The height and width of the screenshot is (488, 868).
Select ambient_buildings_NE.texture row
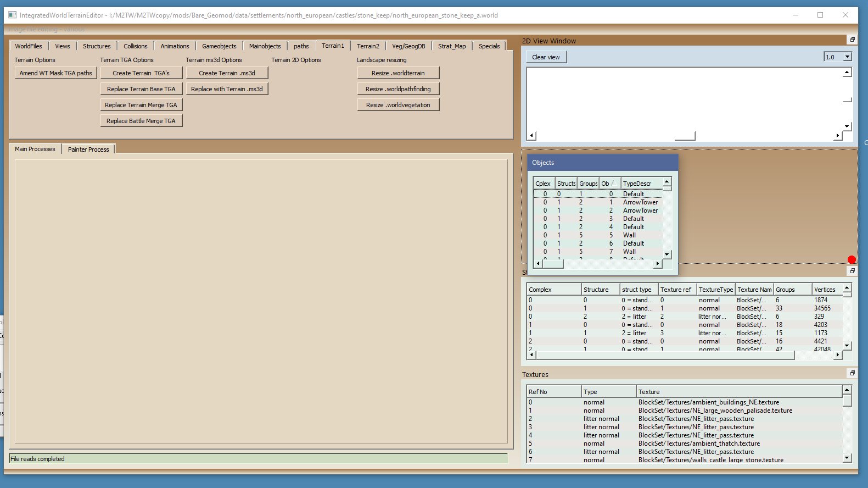(685, 402)
